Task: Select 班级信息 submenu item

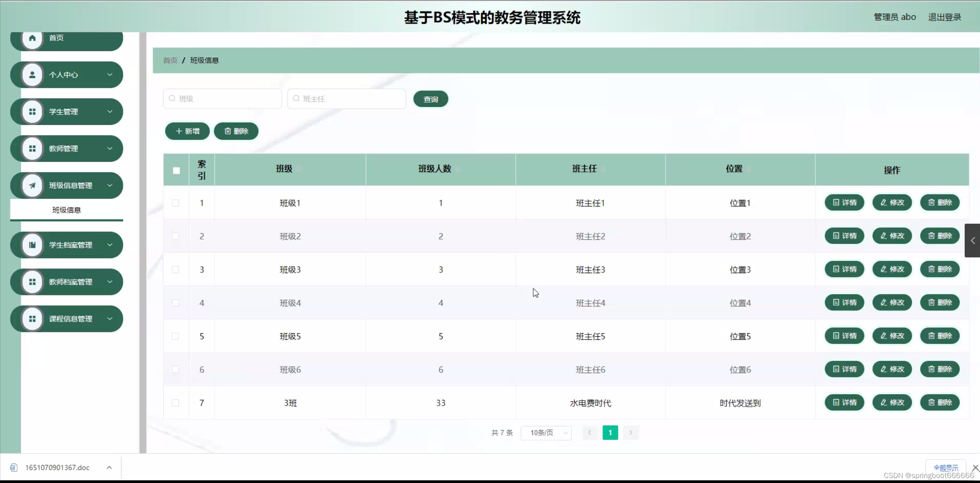Action: (67, 210)
